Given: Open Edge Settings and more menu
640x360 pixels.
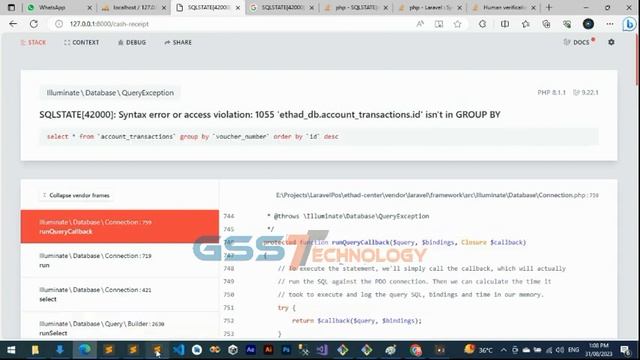Looking at the screenshot, I should tap(610, 24).
